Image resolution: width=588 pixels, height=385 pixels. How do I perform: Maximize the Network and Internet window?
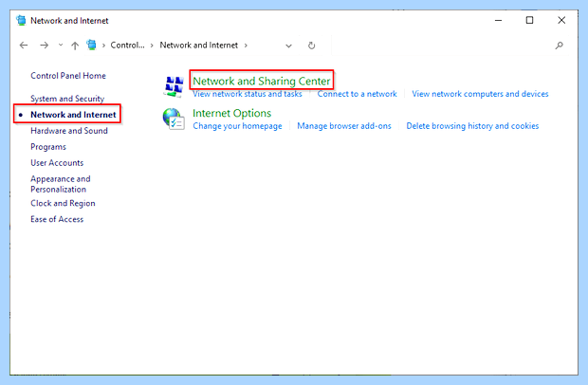click(x=529, y=20)
